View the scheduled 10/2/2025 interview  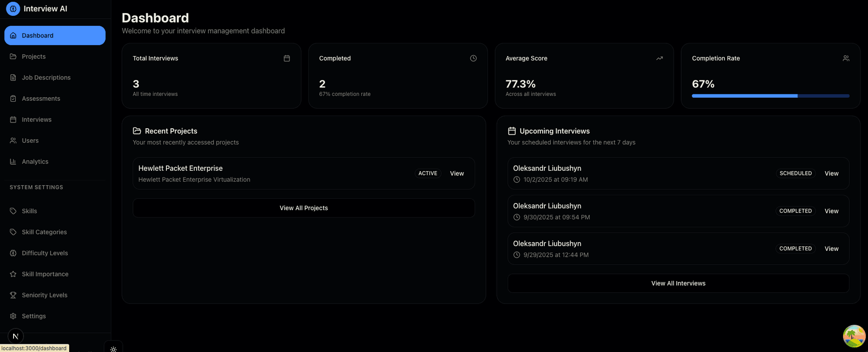pyautogui.click(x=831, y=174)
